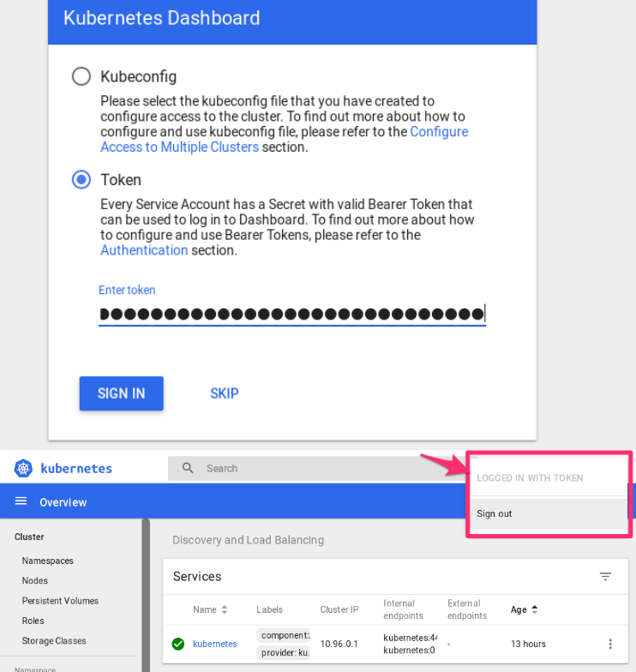
Task: Select the Kubeconfig radio button
Action: click(81, 77)
